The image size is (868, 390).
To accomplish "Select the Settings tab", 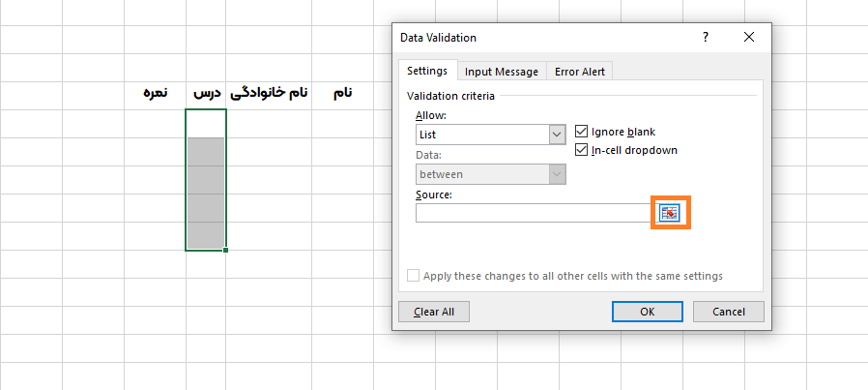I will 427,72.
